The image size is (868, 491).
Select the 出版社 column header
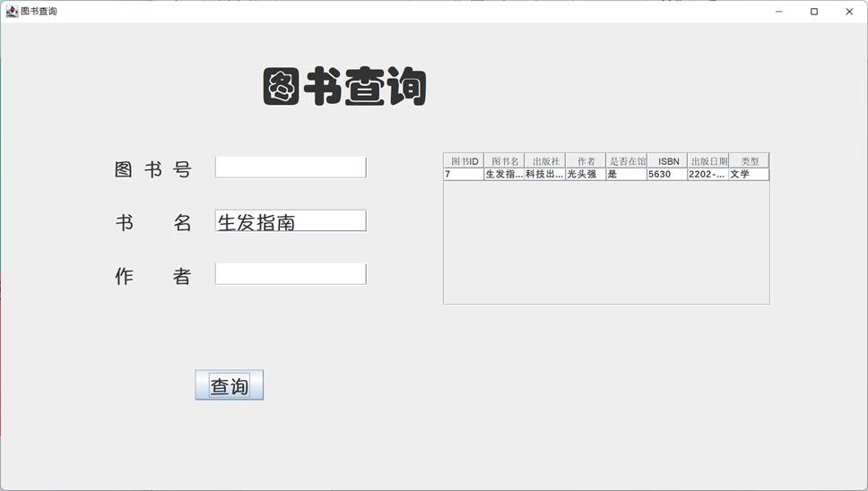545,161
